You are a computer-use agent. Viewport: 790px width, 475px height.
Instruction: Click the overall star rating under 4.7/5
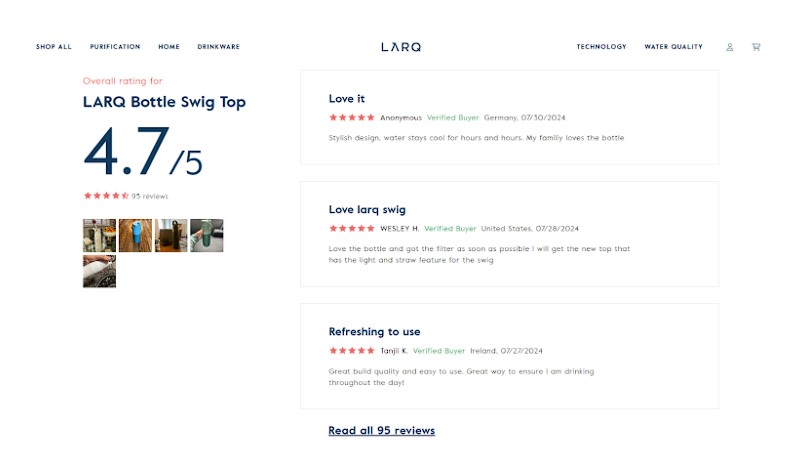[106, 196]
